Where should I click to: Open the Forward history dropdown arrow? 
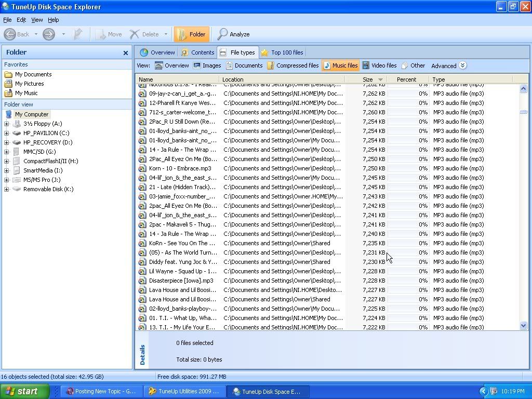pyautogui.click(x=63, y=34)
